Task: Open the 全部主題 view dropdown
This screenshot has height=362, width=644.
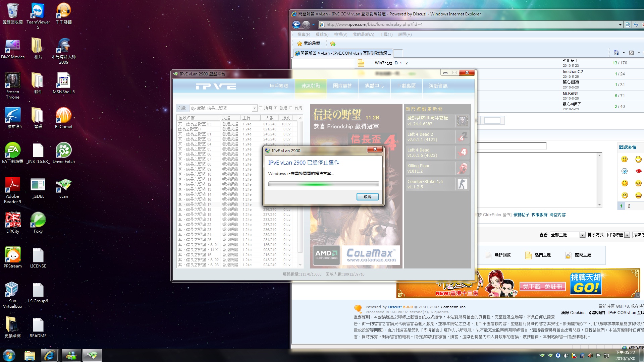Action: point(582,235)
